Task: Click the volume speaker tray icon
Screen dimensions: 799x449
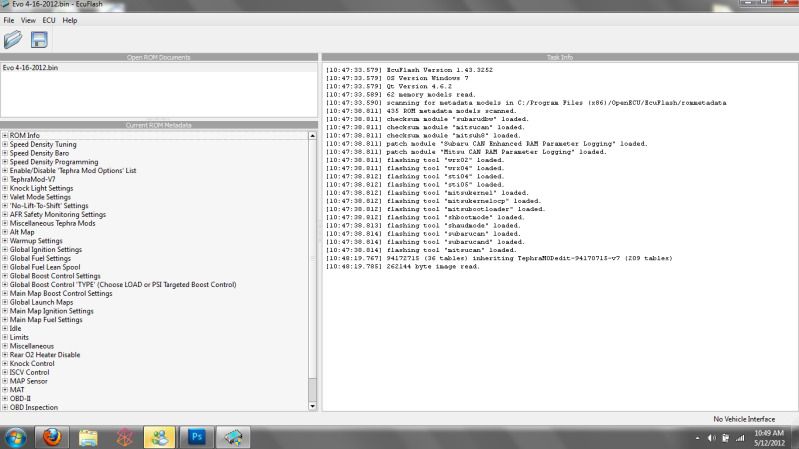Action: [711, 438]
